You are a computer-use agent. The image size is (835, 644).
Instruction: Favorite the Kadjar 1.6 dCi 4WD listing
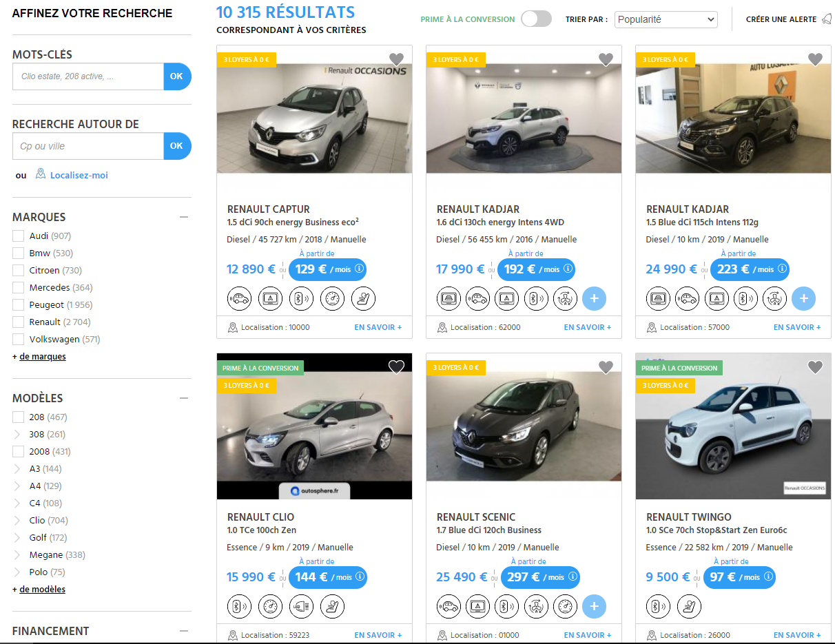click(606, 59)
